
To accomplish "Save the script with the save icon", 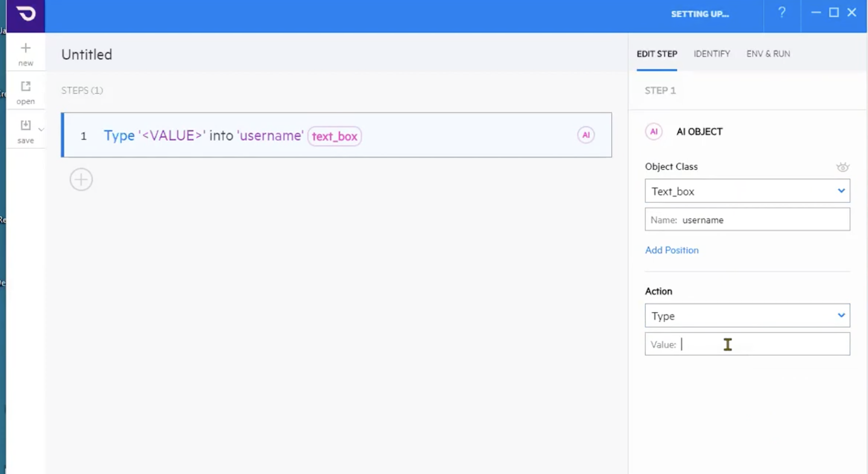I will tap(26, 131).
